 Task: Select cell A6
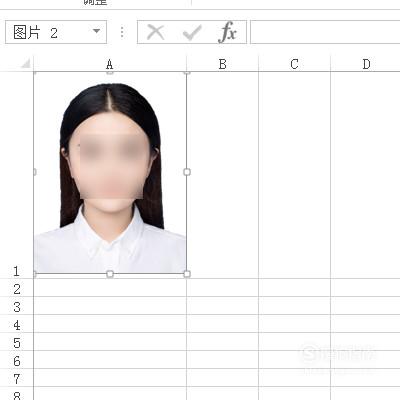click(x=110, y=360)
